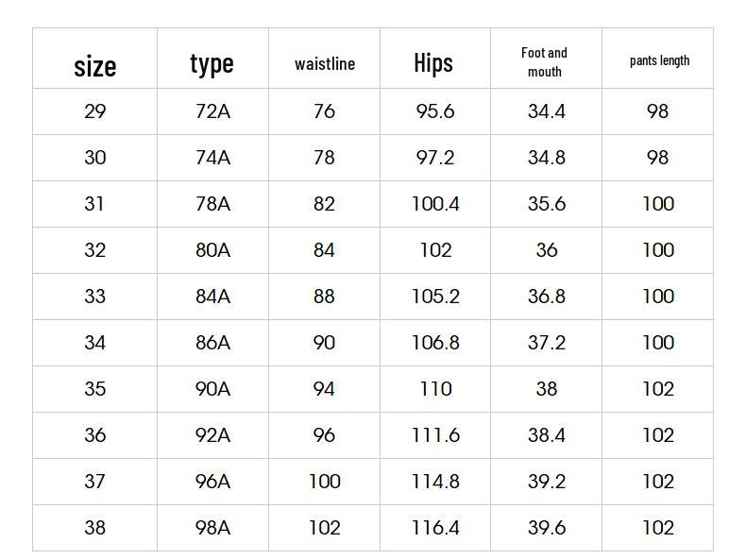Click foot and mouth value 39.6
The height and width of the screenshot is (560, 746).
[546, 528]
